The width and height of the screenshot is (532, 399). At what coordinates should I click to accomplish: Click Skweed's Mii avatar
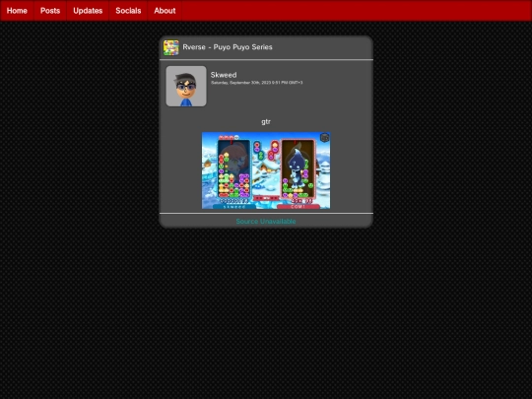coord(186,86)
